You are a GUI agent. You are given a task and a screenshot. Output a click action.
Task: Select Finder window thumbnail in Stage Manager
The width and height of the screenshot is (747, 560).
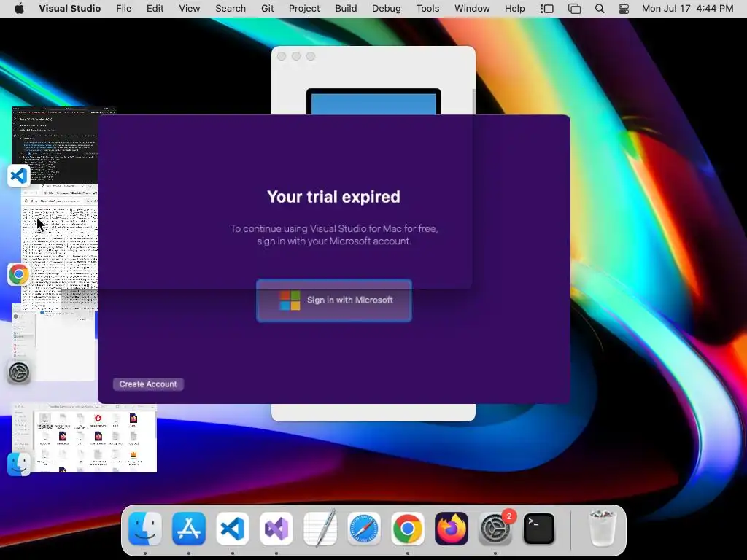coord(86,438)
